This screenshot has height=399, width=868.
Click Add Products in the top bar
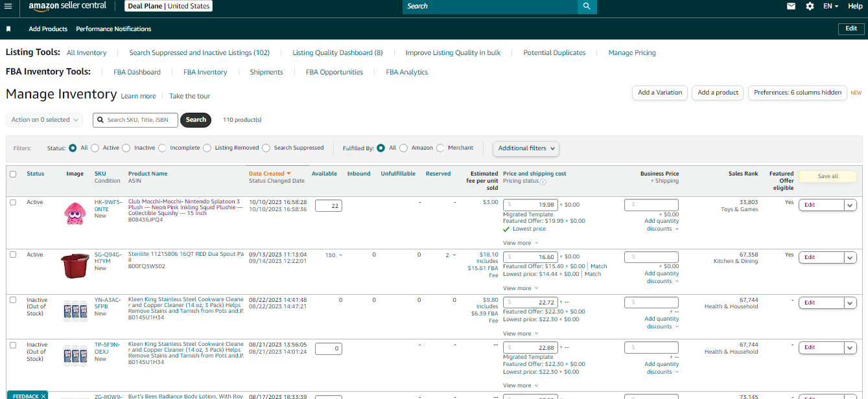click(48, 29)
